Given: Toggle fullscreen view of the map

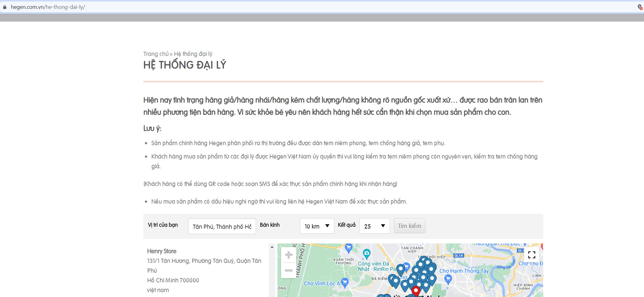Looking at the screenshot, I should coord(532,255).
